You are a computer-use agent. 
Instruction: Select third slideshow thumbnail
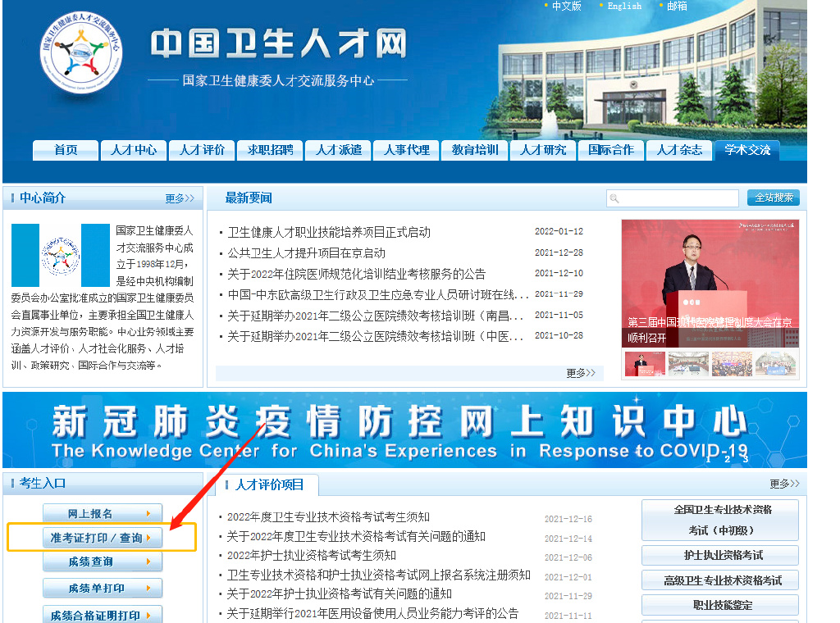pyautogui.click(x=733, y=363)
